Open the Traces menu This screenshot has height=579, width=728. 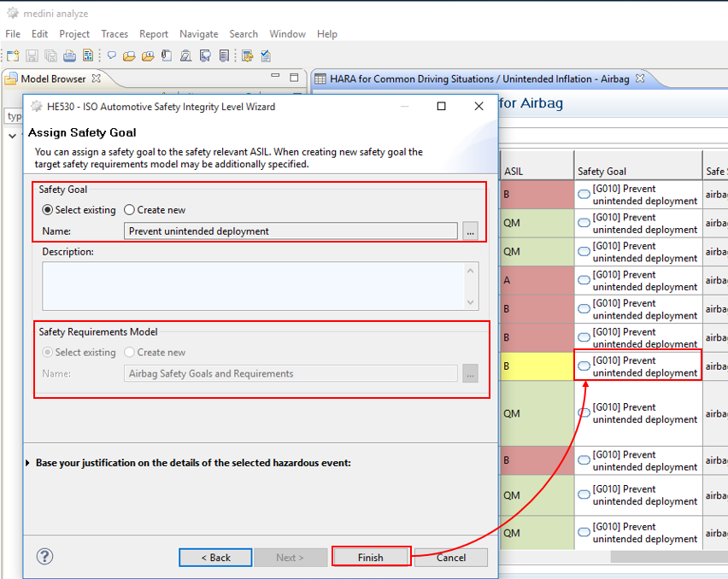[114, 34]
